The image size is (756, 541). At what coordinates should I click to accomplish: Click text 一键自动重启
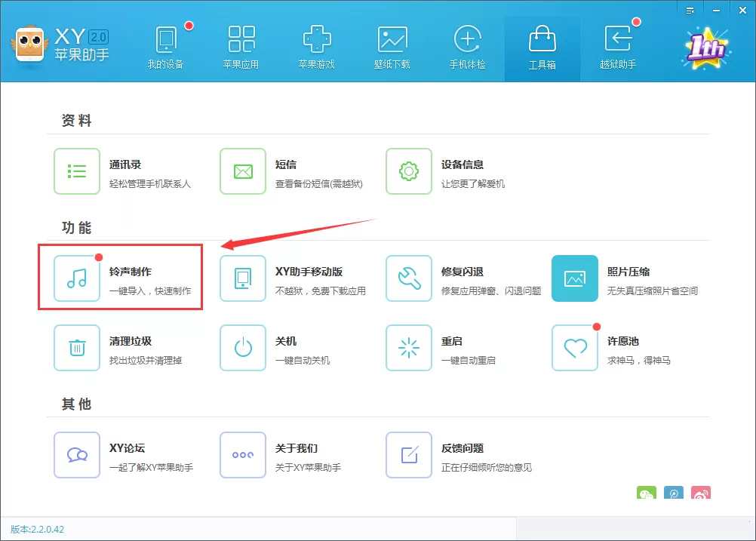click(468, 360)
